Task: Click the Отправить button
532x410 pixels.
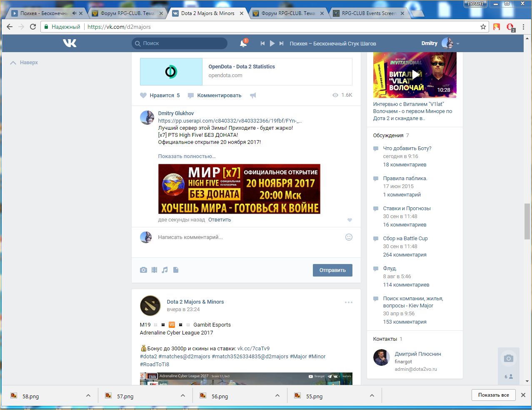Action: pos(332,270)
